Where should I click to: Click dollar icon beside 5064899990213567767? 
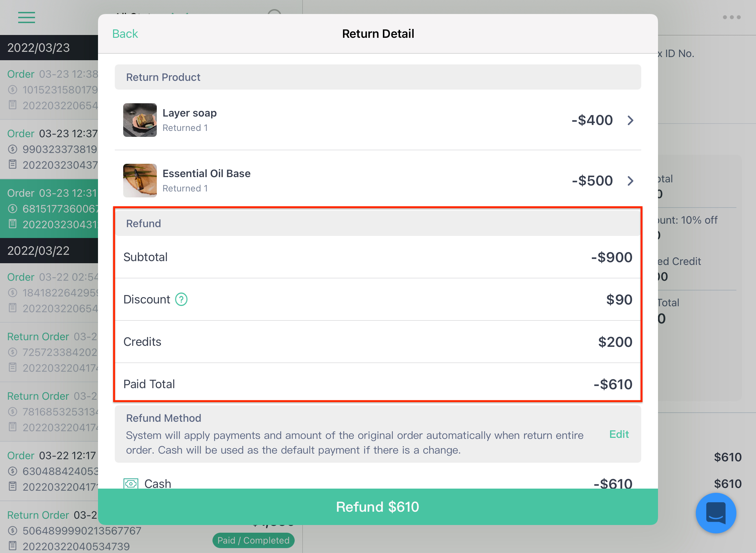[13, 531]
